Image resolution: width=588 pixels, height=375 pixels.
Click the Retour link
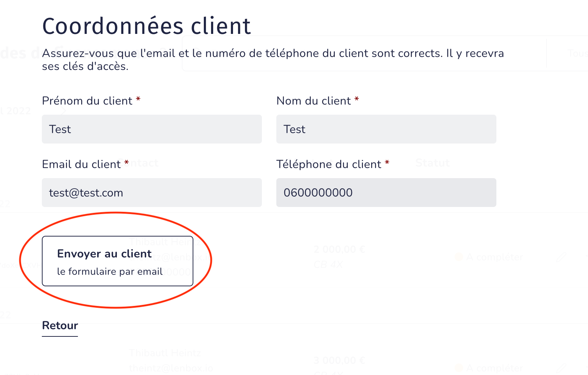pos(60,326)
